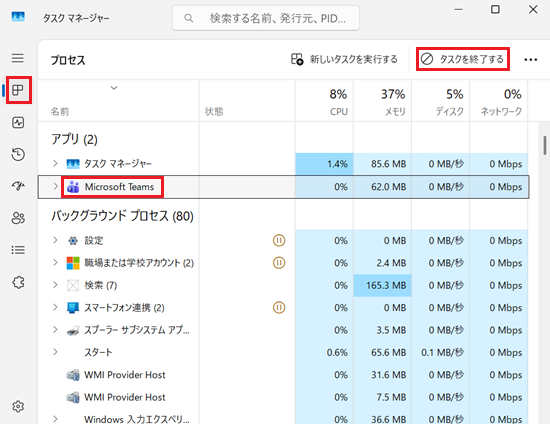Expand the 検索 (7) process group
550x424 pixels.
(55, 285)
